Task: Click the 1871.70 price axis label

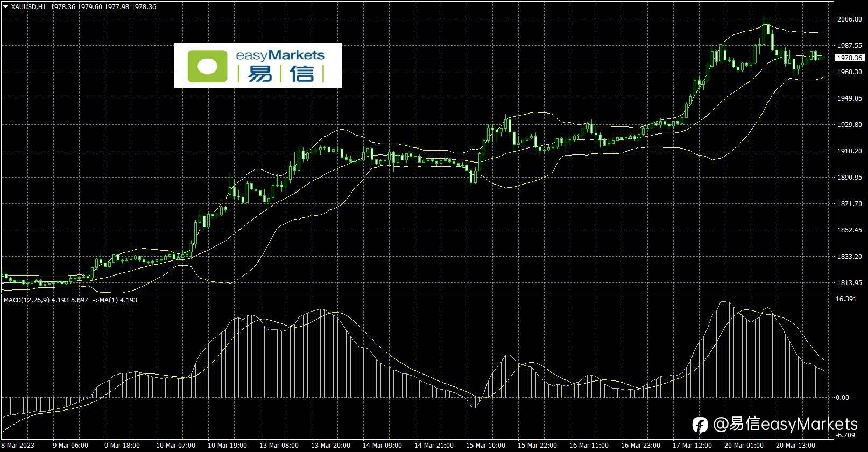Action: tap(850, 203)
